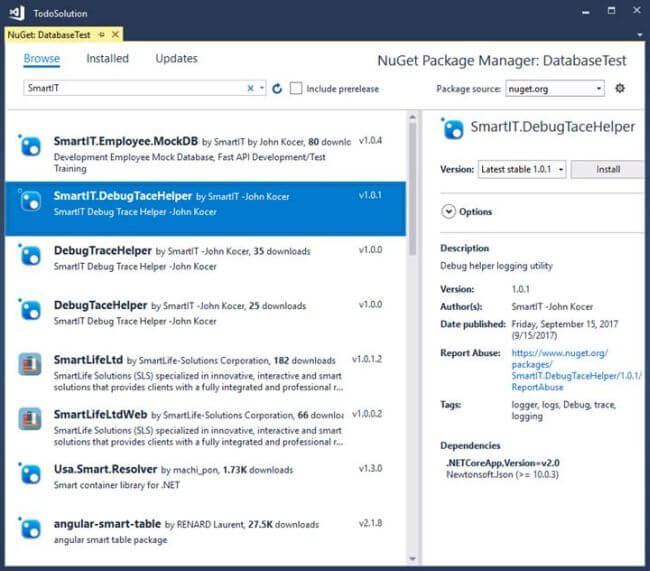Open the Report Abuse nuget.org link

pos(576,370)
